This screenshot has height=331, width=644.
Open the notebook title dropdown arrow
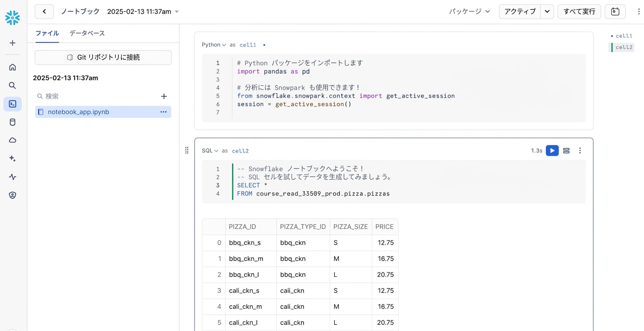(177, 12)
